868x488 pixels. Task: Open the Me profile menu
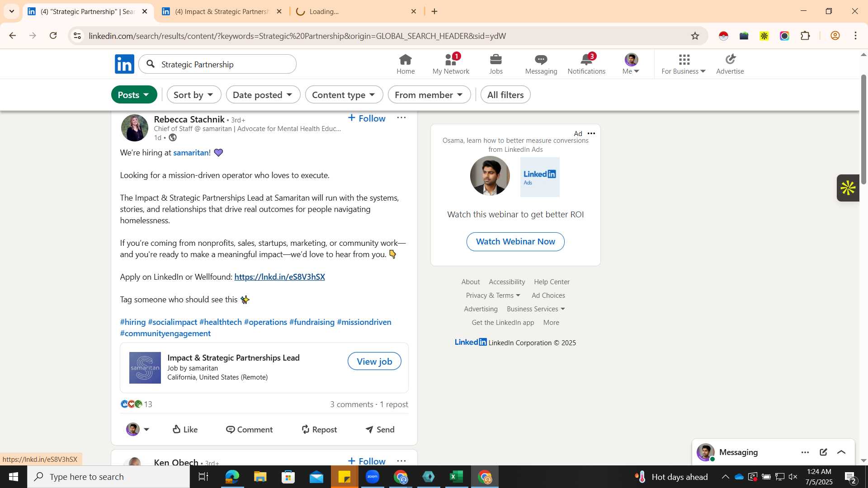(x=631, y=64)
